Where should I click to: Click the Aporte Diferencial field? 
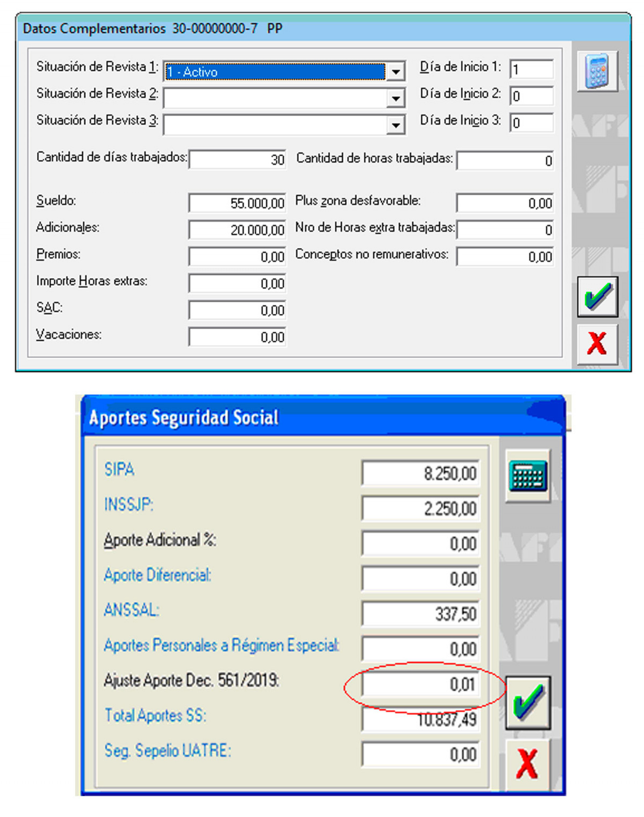[420, 578]
